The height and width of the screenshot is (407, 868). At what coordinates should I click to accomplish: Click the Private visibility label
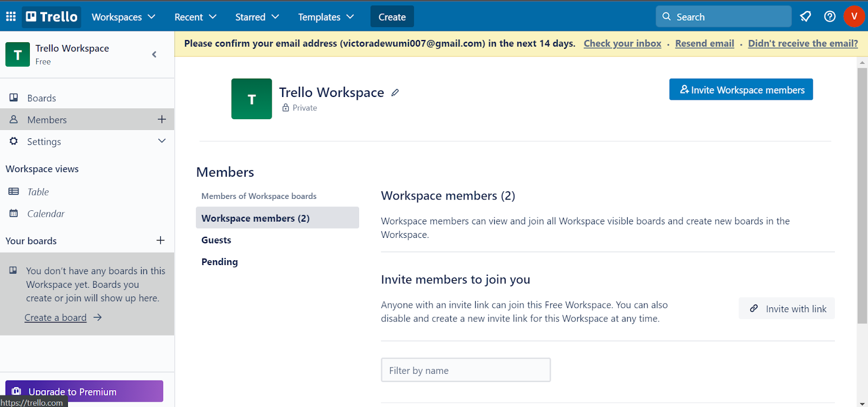(x=305, y=108)
